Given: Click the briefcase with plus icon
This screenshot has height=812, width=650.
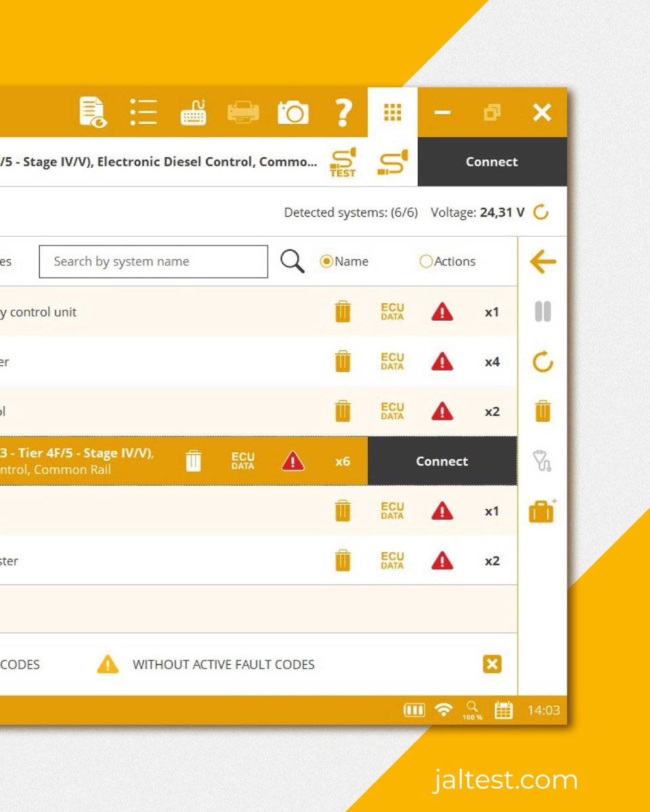Looking at the screenshot, I should (542, 511).
